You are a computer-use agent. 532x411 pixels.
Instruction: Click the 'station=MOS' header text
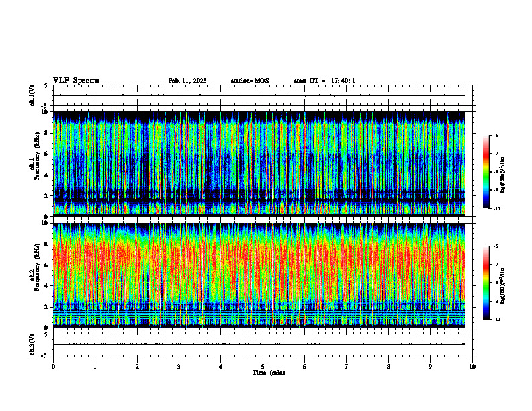click(250, 81)
